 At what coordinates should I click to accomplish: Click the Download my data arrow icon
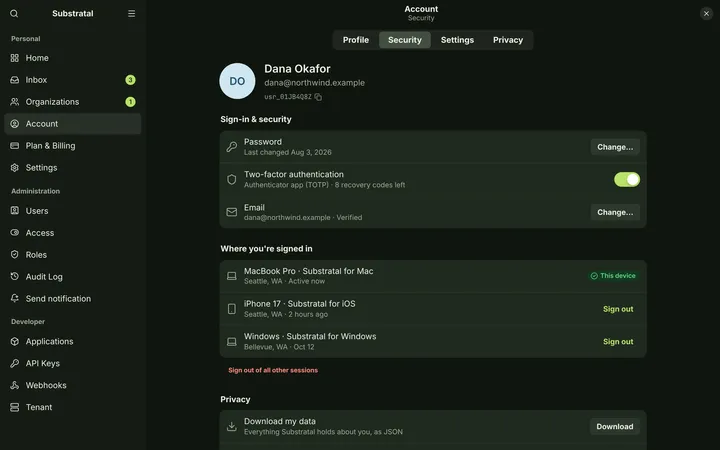pos(232,427)
